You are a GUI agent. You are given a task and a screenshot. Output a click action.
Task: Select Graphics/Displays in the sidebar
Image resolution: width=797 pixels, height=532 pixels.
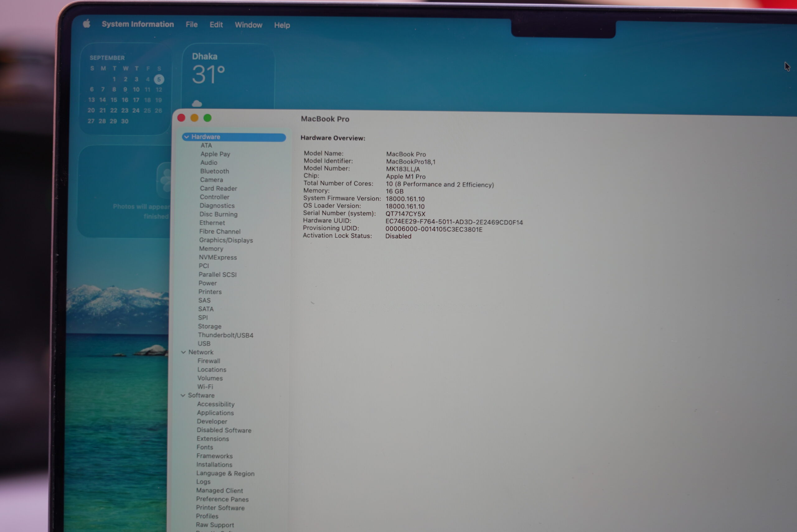tap(226, 240)
